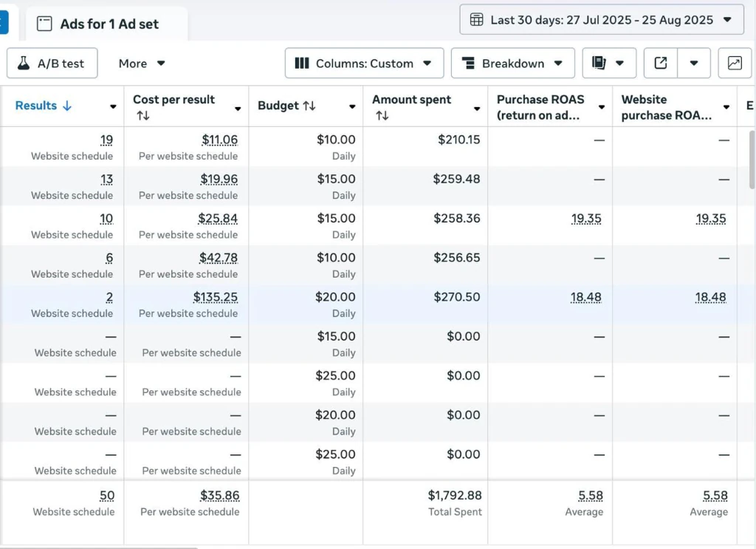This screenshot has height=549, width=756.
Task: Click cost per result $25.84
Action: tap(218, 219)
